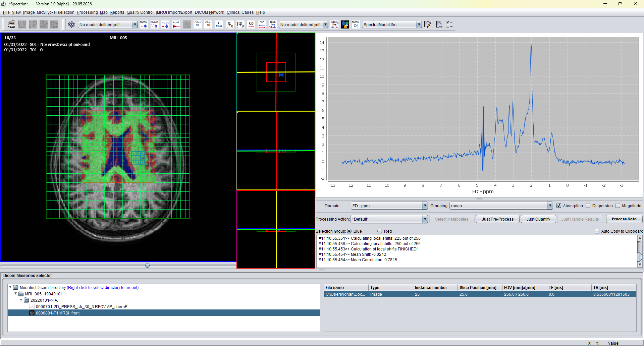Click baseline icon right of second model dropdown

click(x=334, y=24)
